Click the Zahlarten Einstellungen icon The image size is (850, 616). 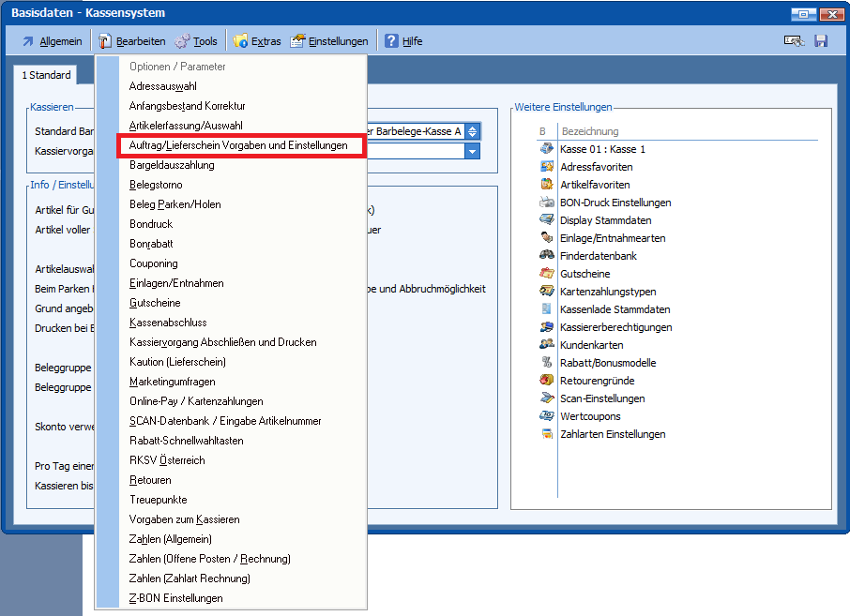point(547,434)
